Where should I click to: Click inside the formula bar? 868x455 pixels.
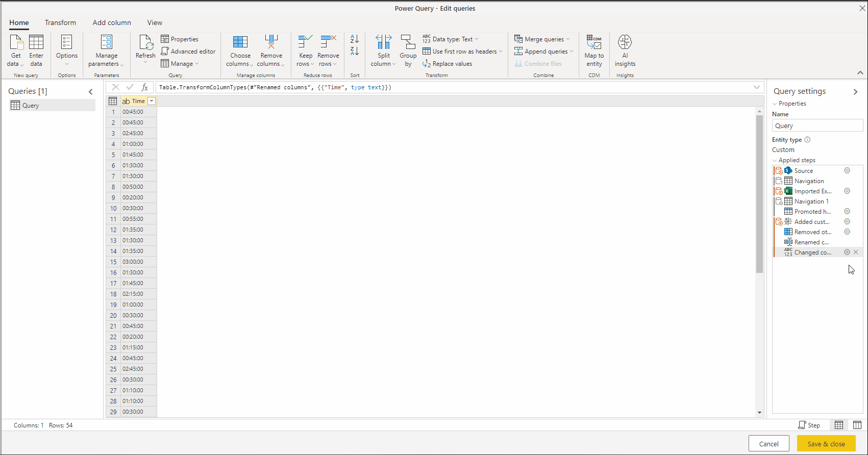(454, 87)
